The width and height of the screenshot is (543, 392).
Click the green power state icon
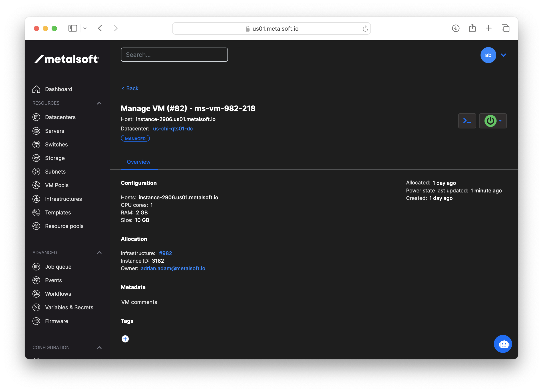[490, 121]
